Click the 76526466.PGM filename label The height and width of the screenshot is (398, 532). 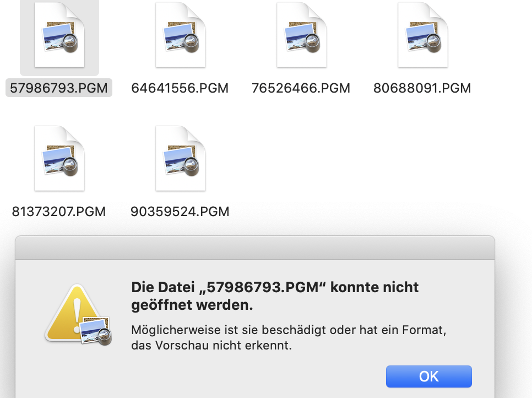click(x=301, y=88)
